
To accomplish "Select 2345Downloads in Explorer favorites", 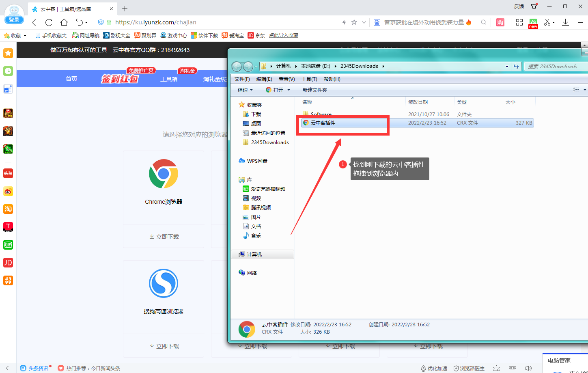I will pyautogui.click(x=265, y=142).
